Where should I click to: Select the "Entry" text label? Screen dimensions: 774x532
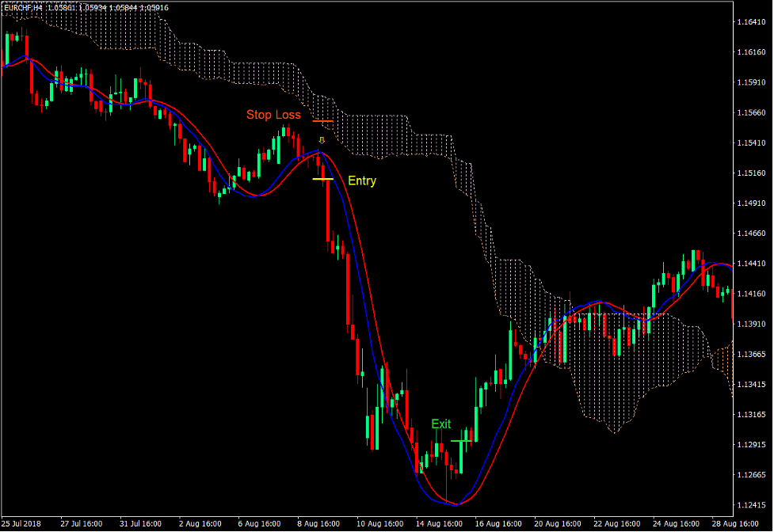click(x=361, y=180)
